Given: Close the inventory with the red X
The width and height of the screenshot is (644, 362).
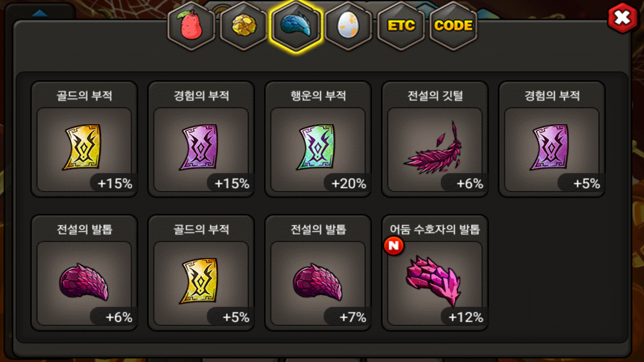Looking at the screenshot, I should point(622,18).
